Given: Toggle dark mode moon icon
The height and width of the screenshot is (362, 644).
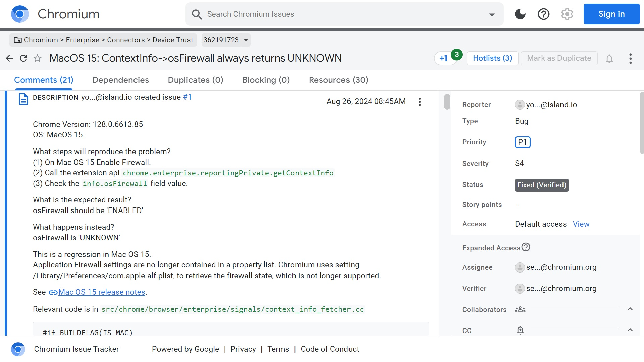Looking at the screenshot, I should point(521,14).
